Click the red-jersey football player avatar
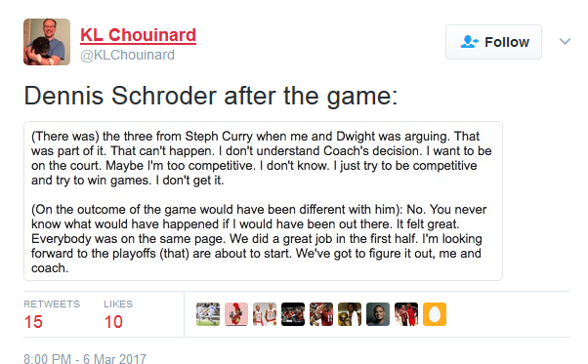 (321, 314)
